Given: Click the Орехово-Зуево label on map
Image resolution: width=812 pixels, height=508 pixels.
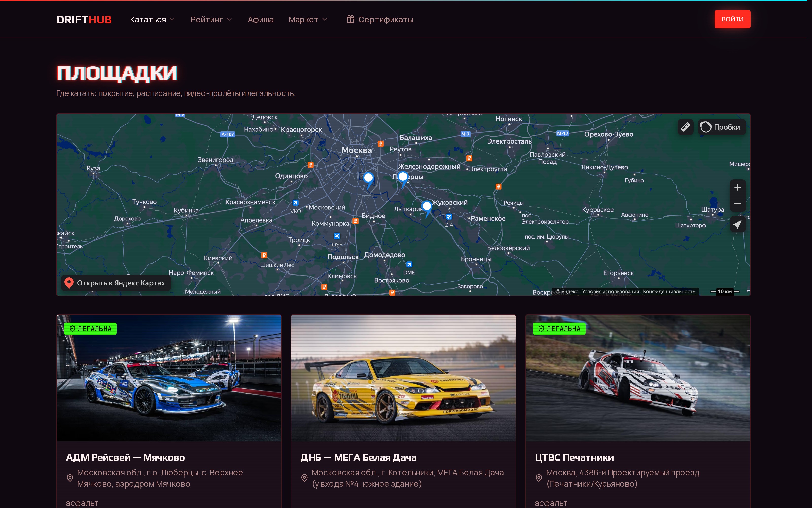Looking at the screenshot, I should tap(609, 134).
